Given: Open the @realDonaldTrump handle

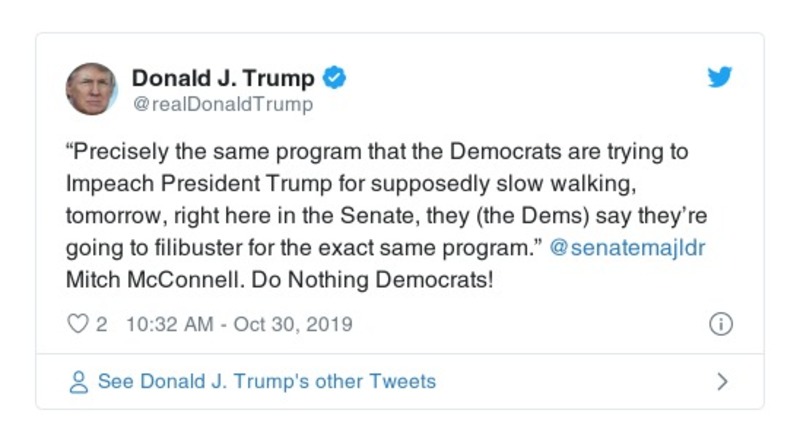Looking at the screenshot, I should point(222,104).
